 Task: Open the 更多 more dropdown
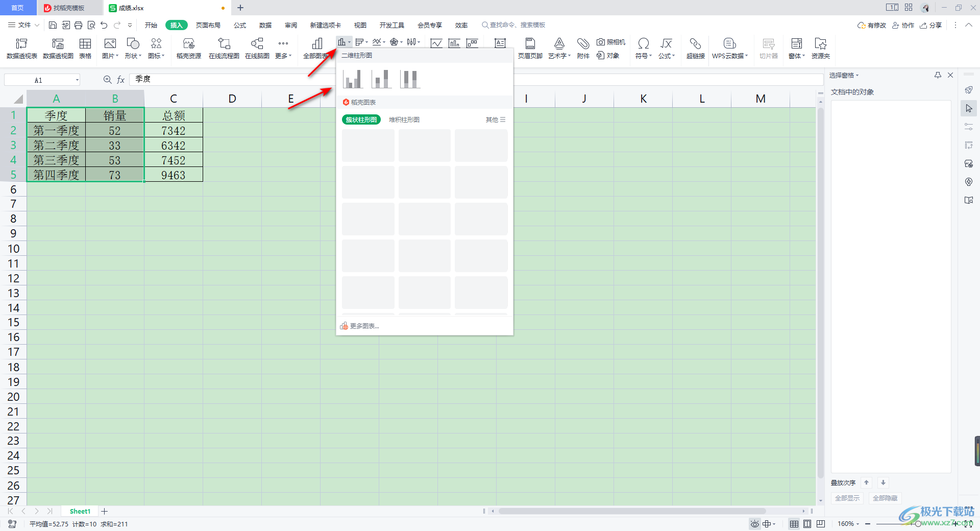[x=283, y=49]
